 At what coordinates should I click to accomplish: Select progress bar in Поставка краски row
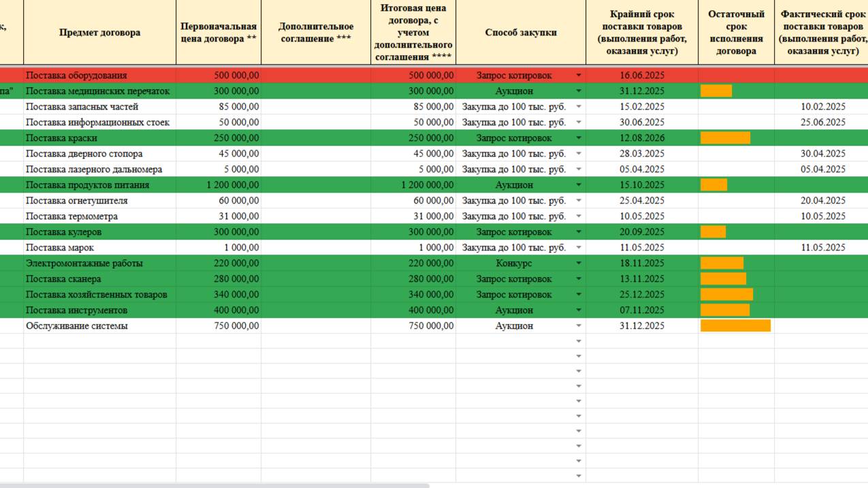(725, 138)
